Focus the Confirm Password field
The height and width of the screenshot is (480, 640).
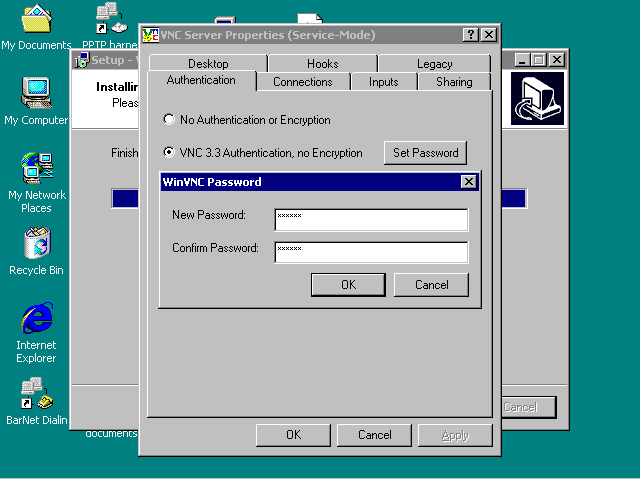(x=371, y=252)
